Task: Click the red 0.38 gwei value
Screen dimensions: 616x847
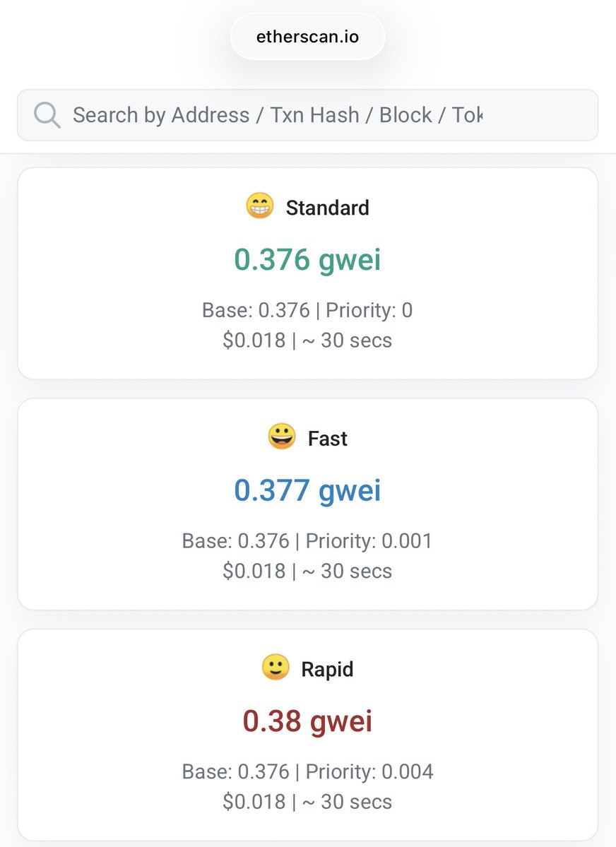Action: click(307, 721)
